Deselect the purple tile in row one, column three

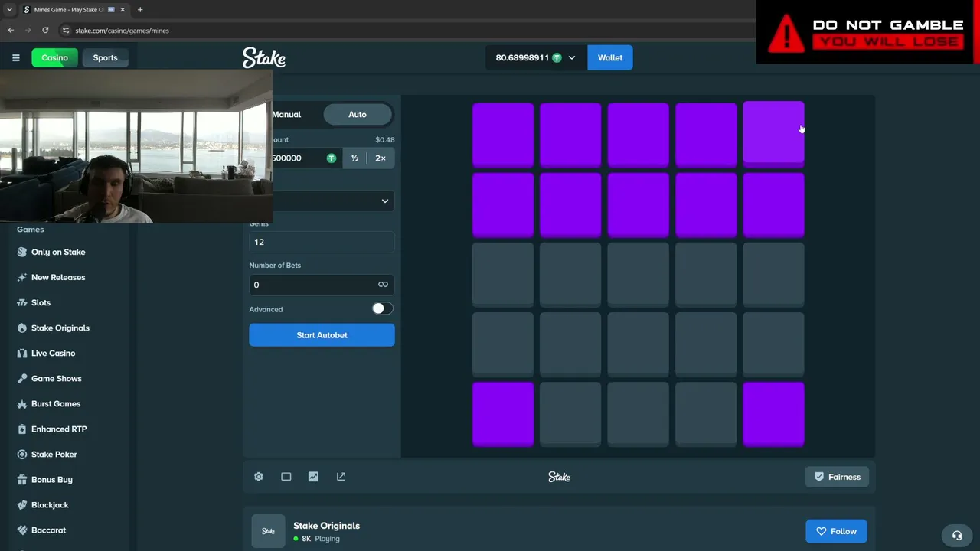(x=639, y=135)
